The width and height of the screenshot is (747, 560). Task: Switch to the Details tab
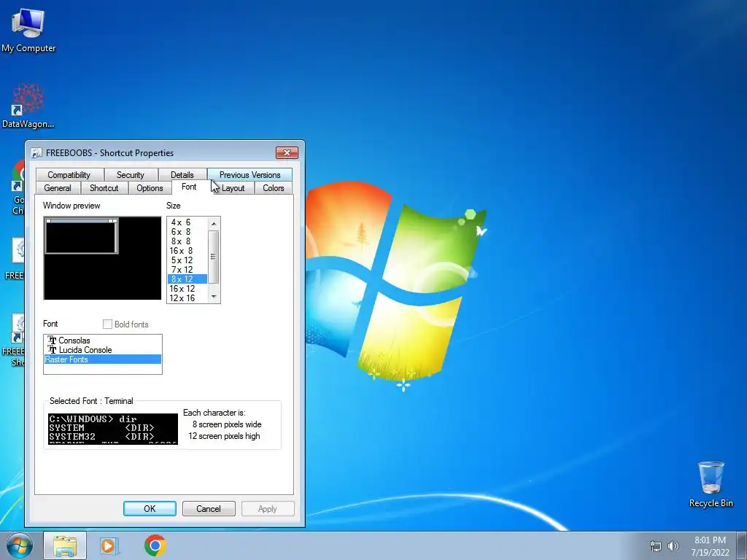point(182,175)
